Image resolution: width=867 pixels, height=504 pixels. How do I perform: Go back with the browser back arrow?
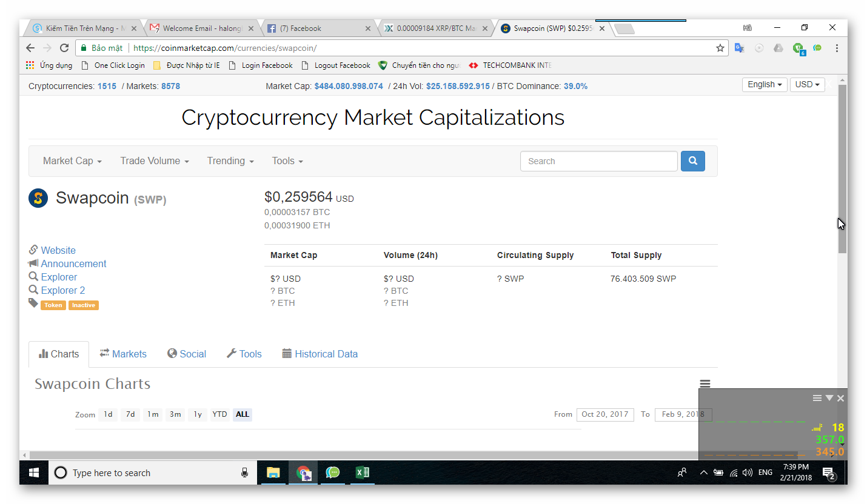(30, 48)
